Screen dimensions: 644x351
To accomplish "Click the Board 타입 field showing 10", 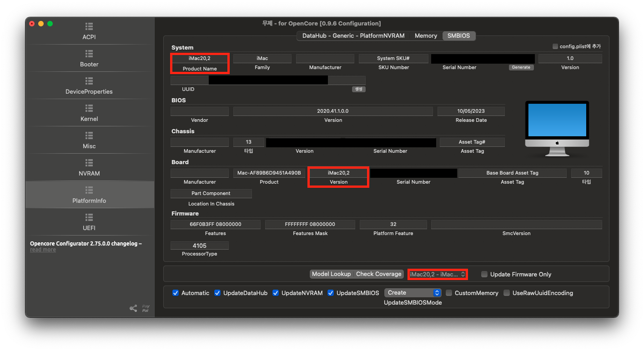I will pyautogui.click(x=587, y=173).
